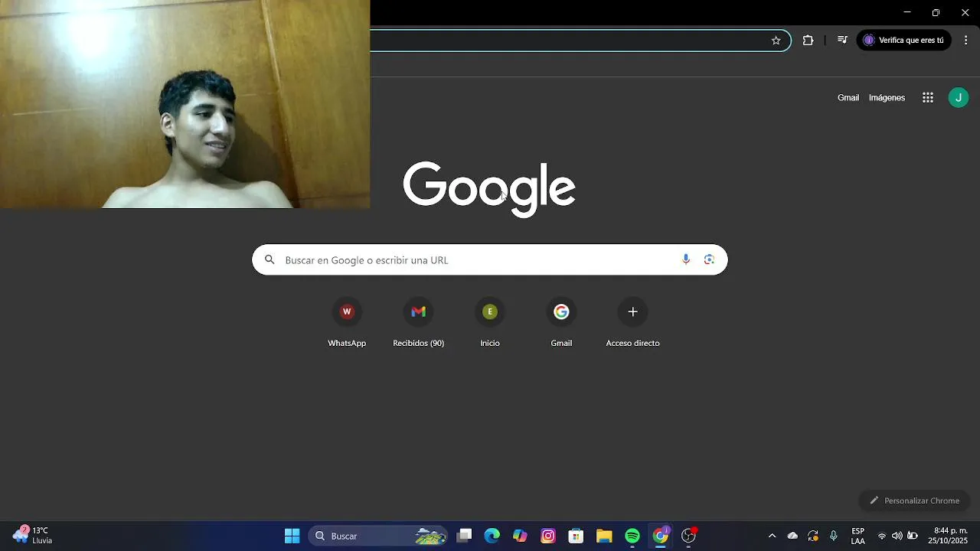The image size is (980, 551).
Task: Click the microphone in-use tray icon
Action: click(834, 536)
